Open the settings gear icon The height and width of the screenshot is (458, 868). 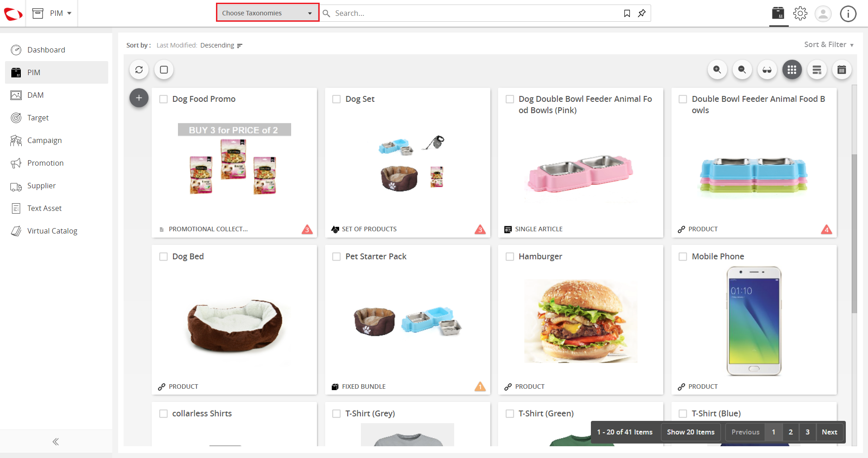pos(800,13)
